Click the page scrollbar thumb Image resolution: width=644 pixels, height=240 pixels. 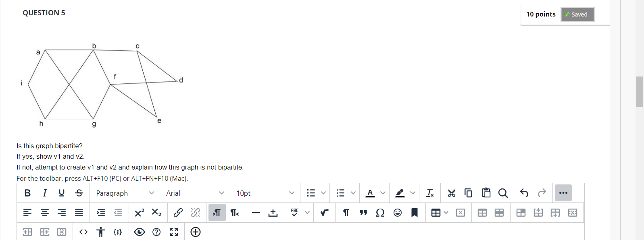point(640,91)
